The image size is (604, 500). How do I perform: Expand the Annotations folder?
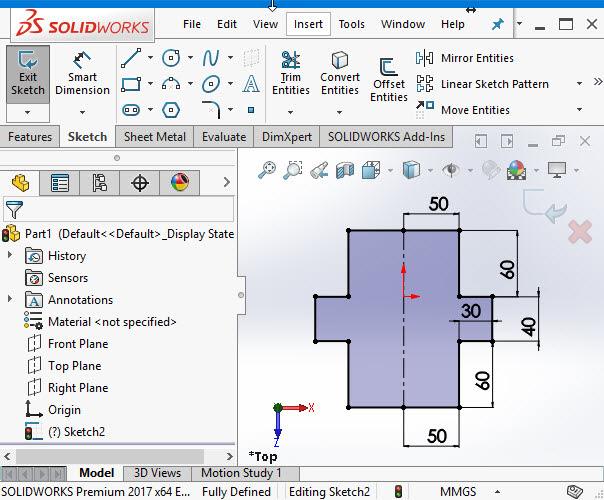click(x=10, y=299)
